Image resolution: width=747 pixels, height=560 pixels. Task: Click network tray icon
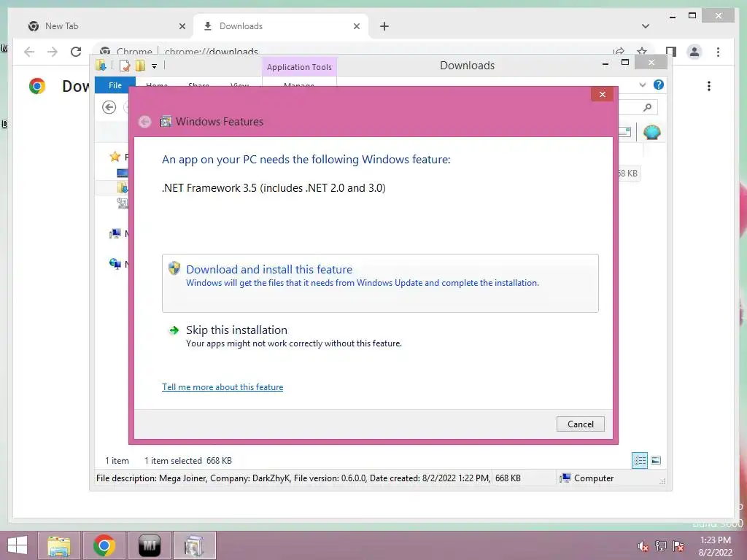click(661, 546)
